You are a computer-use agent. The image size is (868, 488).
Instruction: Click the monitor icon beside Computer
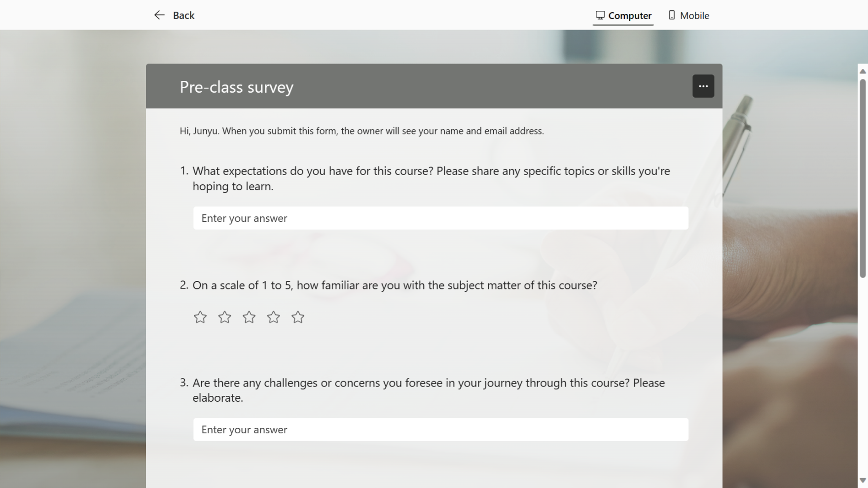tap(600, 15)
